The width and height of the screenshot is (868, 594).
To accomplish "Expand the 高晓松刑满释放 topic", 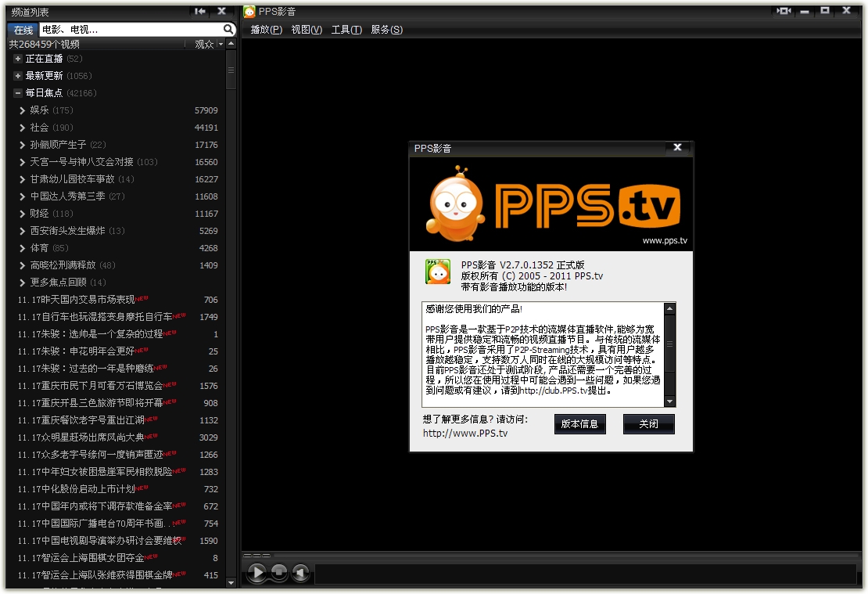I will [22, 265].
